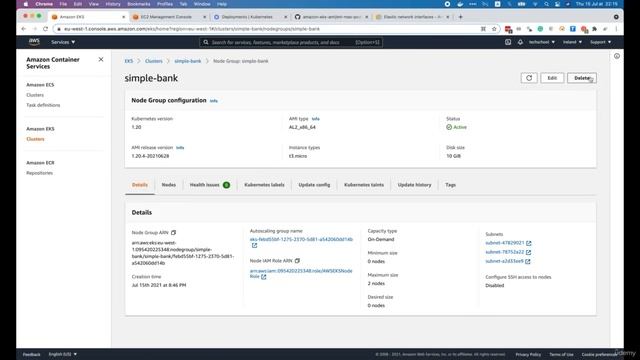Close the Amazon Container Services sidebar
This screenshot has height=360, width=640.
click(101, 60)
